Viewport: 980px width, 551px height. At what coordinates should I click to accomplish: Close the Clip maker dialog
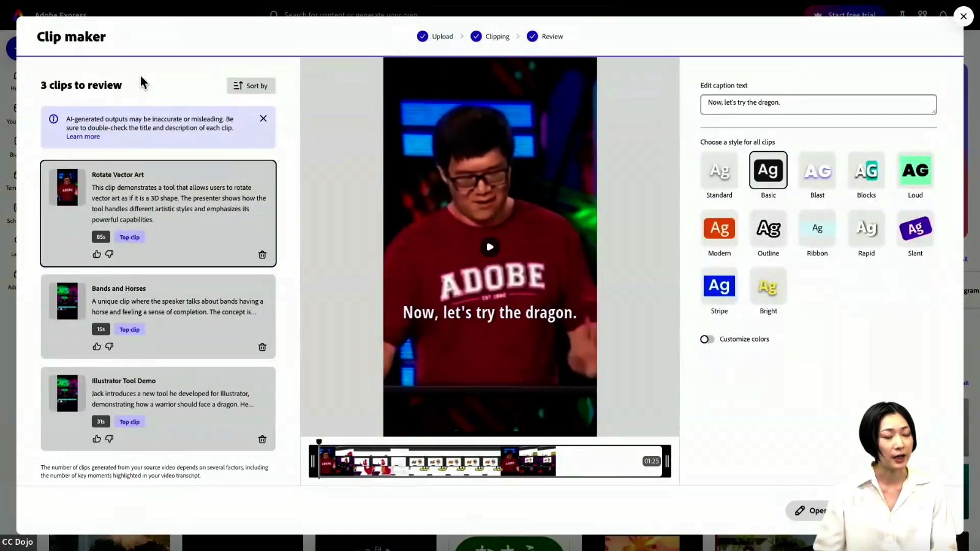pos(963,17)
